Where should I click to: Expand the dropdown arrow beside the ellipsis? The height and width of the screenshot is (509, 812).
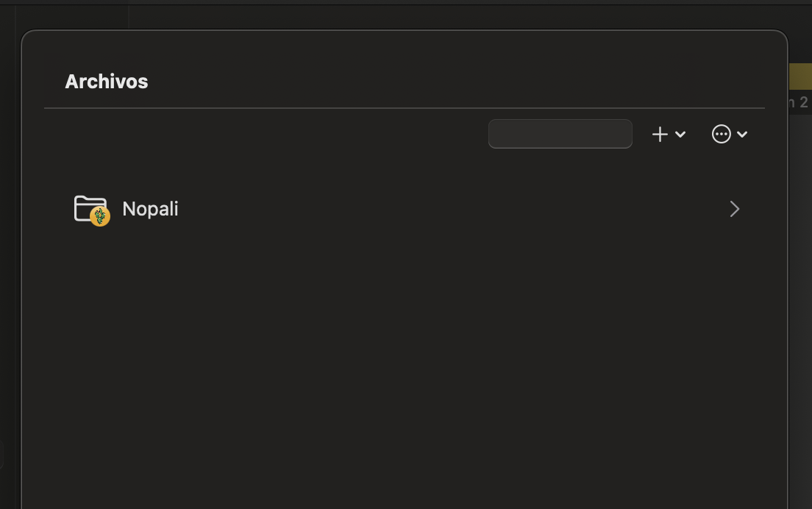pyautogui.click(x=742, y=135)
